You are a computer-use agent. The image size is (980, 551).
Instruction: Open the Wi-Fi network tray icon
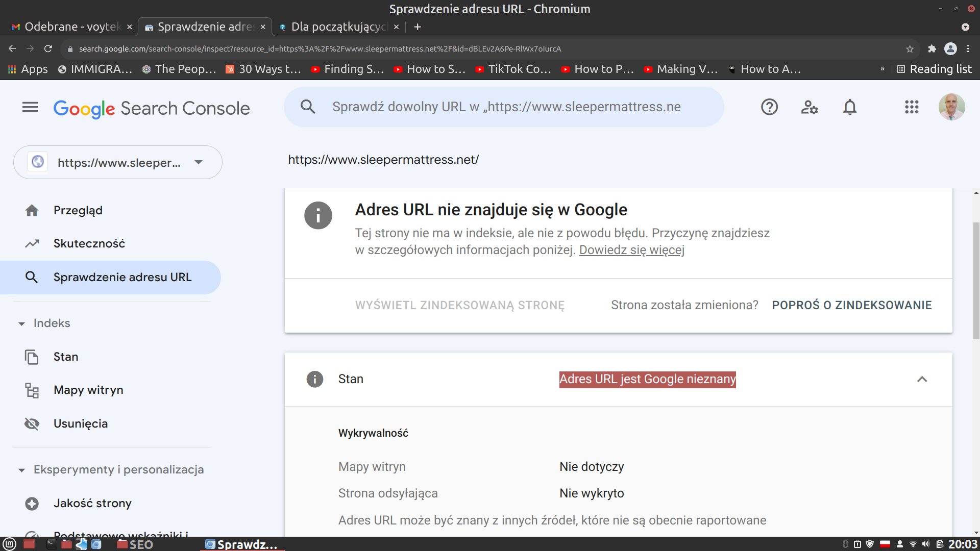coord(913,544)
